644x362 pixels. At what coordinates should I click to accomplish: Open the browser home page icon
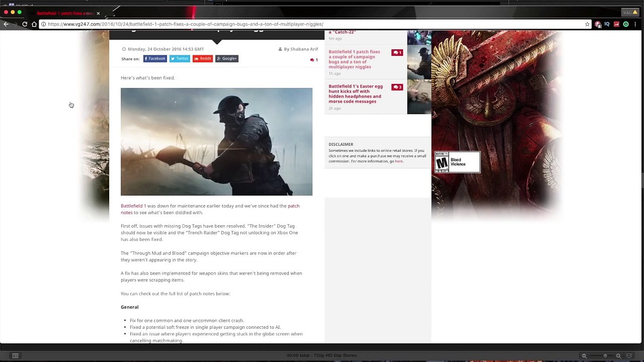[x=34, y=24]
